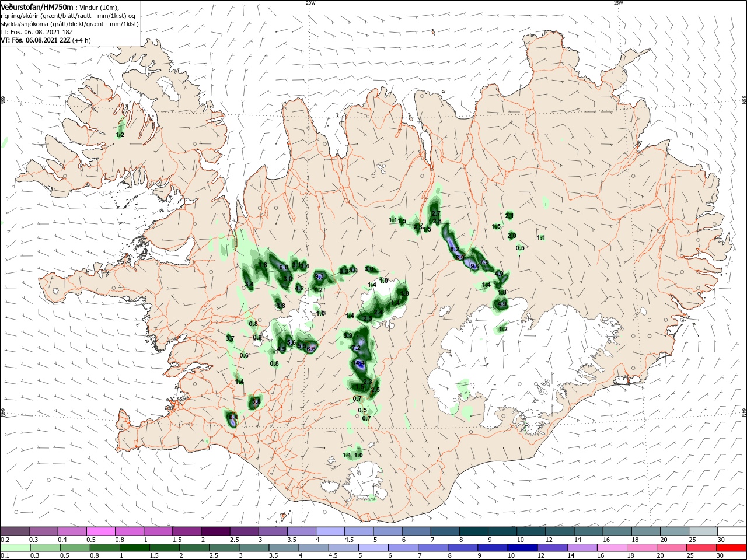The image size is (747, 560).
Task: Click the 0.1 label under the rain legend
Action: pyautogui.click(x=4, y=556)
